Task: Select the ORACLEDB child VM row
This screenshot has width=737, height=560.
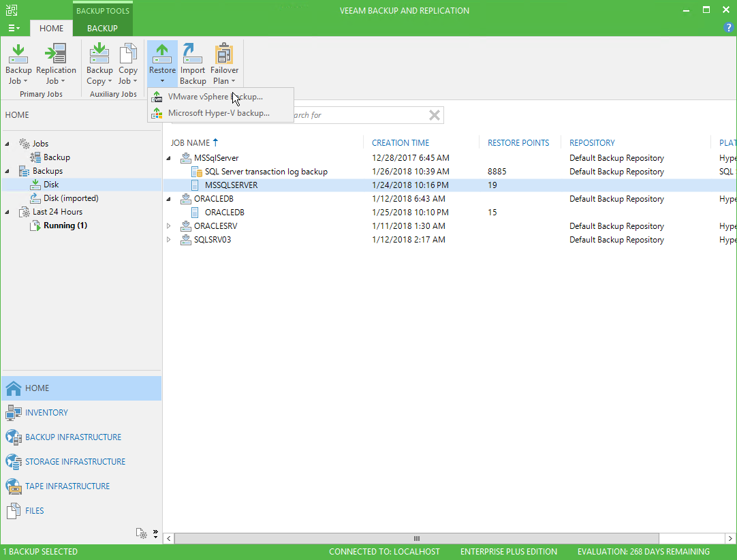Action: [450, 213]
